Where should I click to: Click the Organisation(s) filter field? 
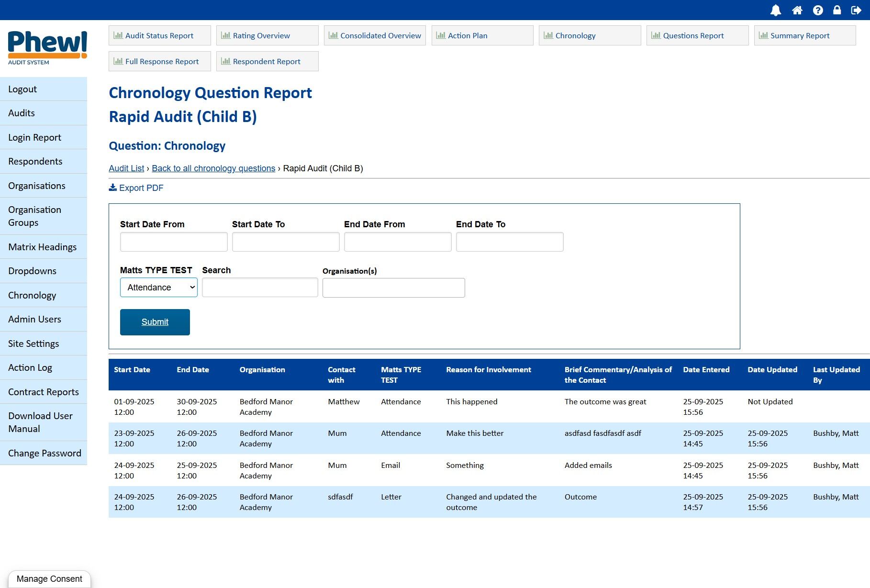pos(393,288)
